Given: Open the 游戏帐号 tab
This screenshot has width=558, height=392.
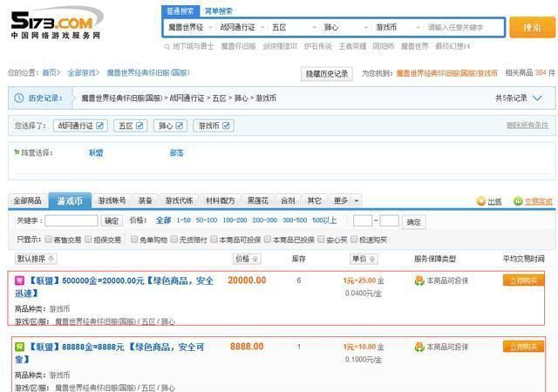Looking at the screenshot, I should pyautogui.click(x=112, y=200).
